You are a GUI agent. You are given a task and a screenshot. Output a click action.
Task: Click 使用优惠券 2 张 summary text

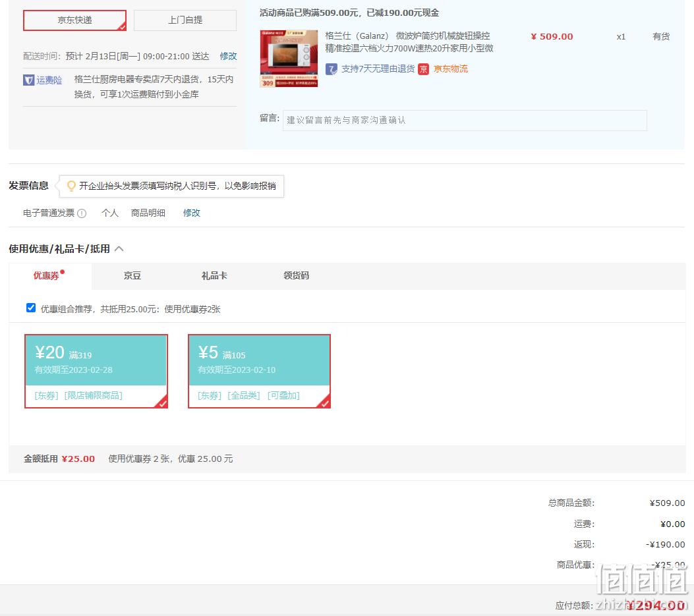(x=171, y=459)
